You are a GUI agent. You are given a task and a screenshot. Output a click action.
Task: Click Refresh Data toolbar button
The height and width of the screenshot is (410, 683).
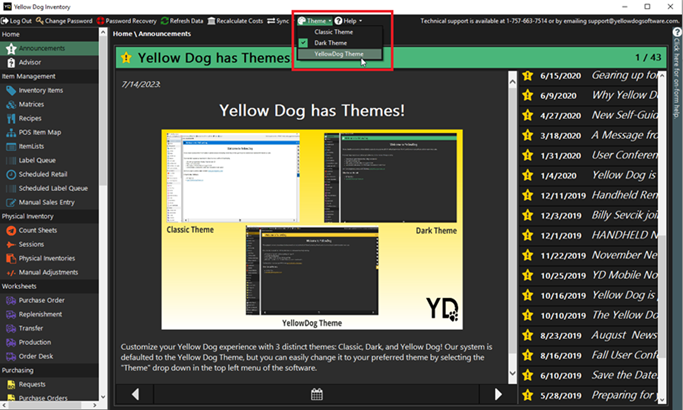[x=182, y=21]
